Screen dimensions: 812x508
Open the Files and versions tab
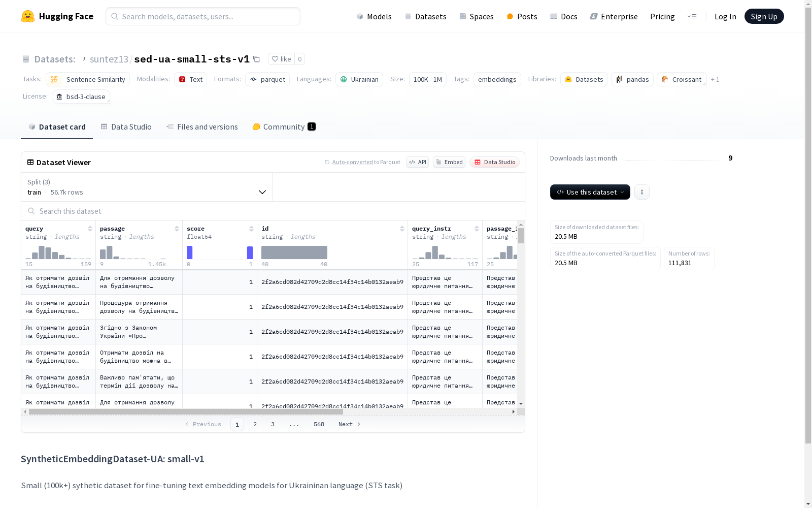202,126
